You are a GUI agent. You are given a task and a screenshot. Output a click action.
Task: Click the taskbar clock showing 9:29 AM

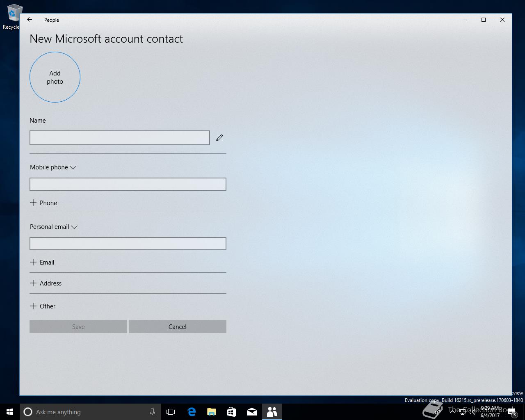pyautogui.click(x=490, y=412)
